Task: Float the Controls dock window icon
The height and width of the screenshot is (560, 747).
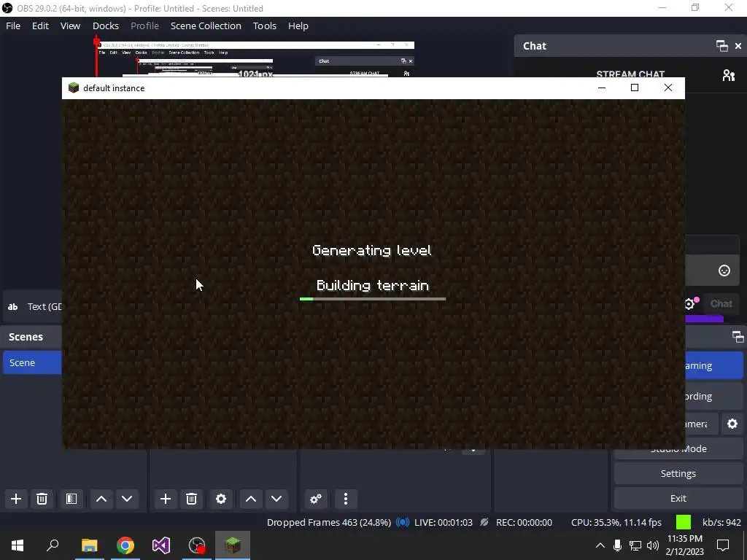Action: click(738, 337)
